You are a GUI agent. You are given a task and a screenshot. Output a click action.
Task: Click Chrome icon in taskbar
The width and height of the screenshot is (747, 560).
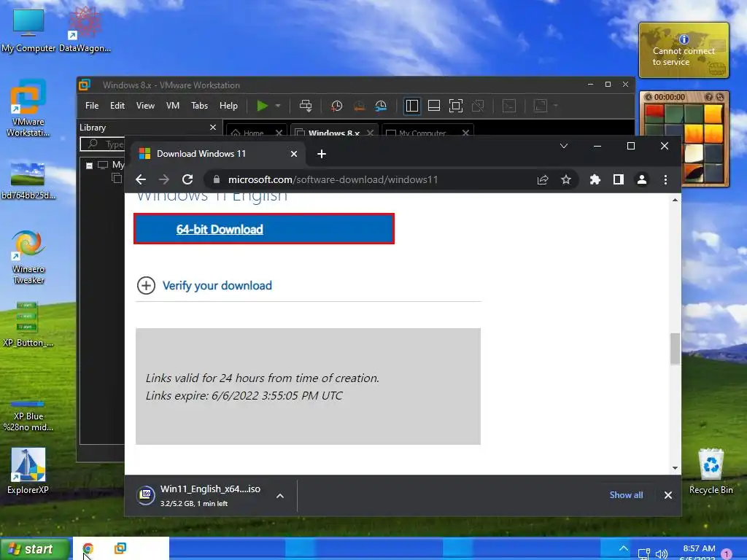pyautogui.click(x=88, y=548)
